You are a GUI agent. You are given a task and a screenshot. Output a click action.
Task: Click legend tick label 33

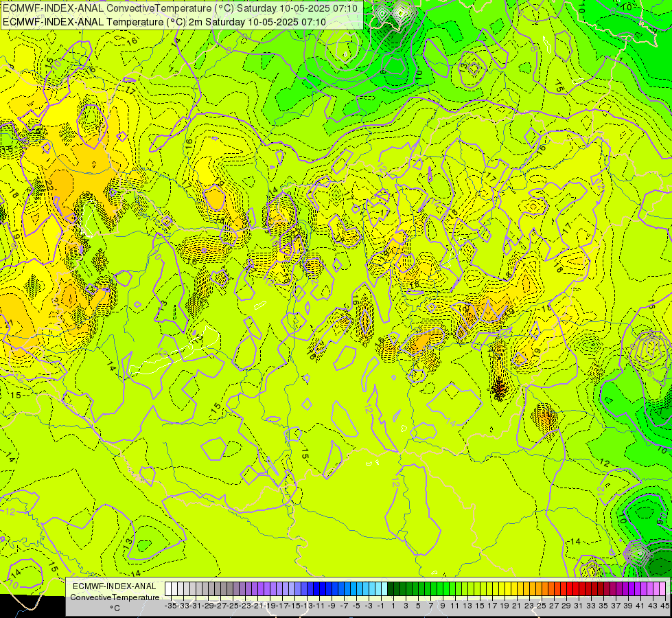tap(591, 606)
